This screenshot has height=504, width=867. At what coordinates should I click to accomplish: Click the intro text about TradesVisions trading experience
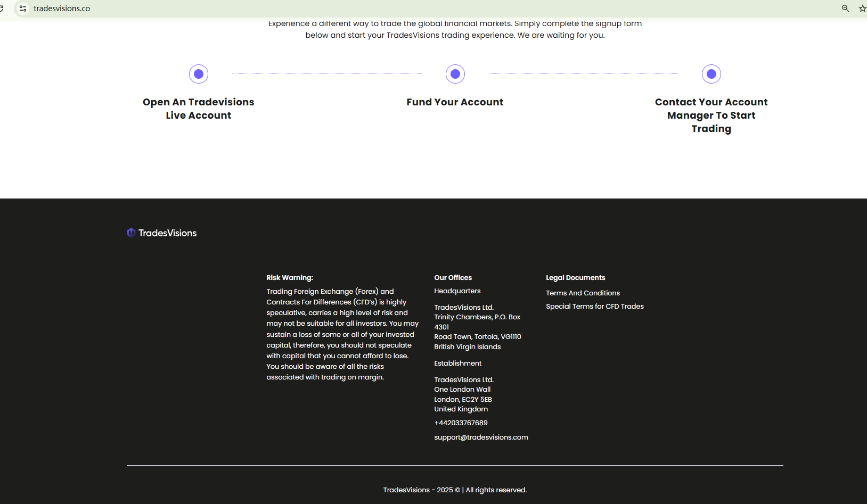tap(455, 30)
